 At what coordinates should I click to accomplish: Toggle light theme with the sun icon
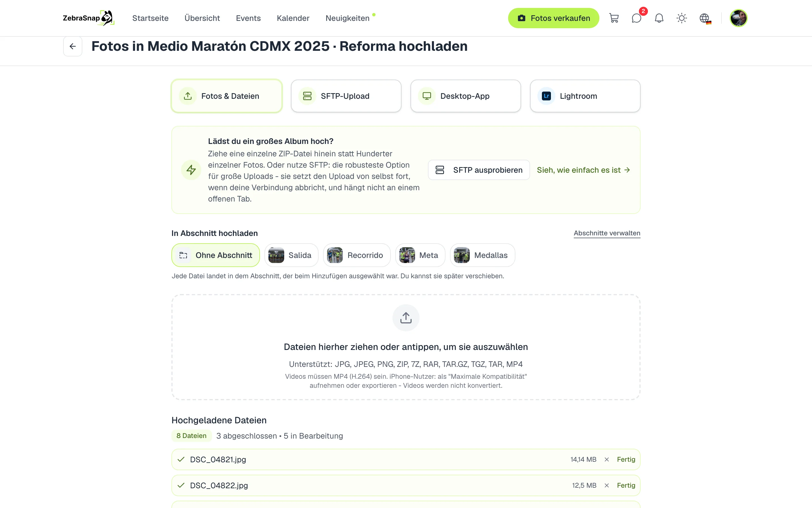(681, 18)
